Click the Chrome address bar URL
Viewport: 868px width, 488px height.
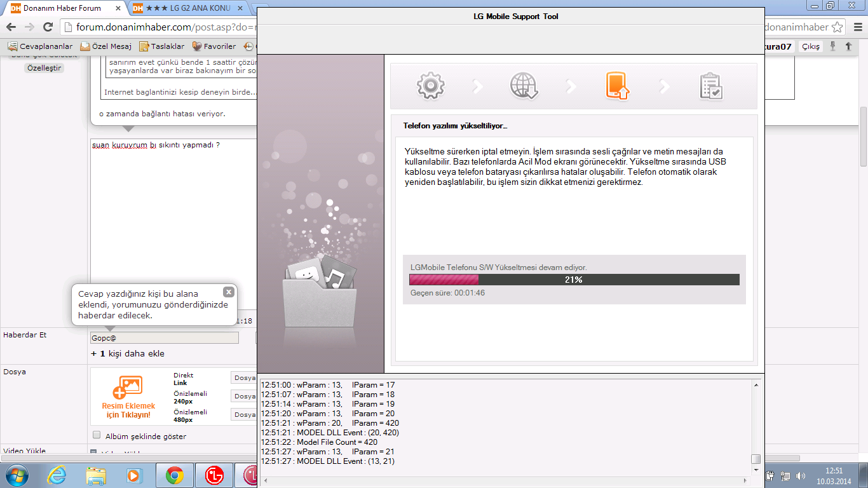pyautogui.click(x=165, y=27)
